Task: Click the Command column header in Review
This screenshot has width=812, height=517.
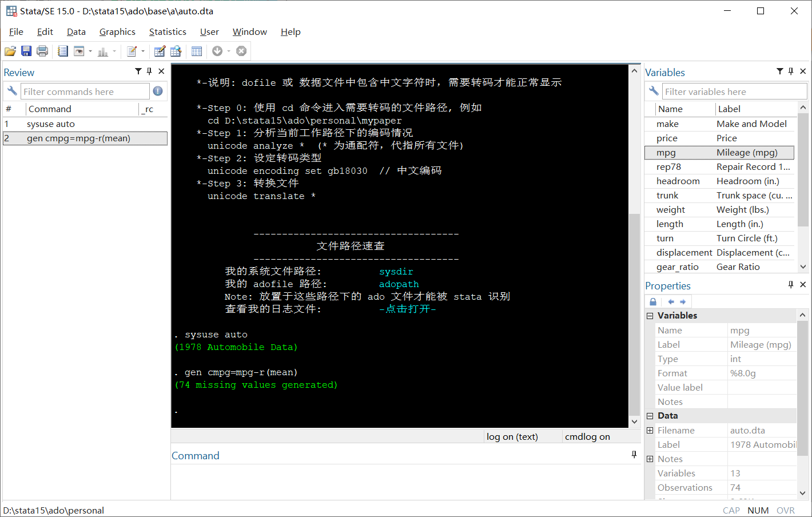Action: 82,109
